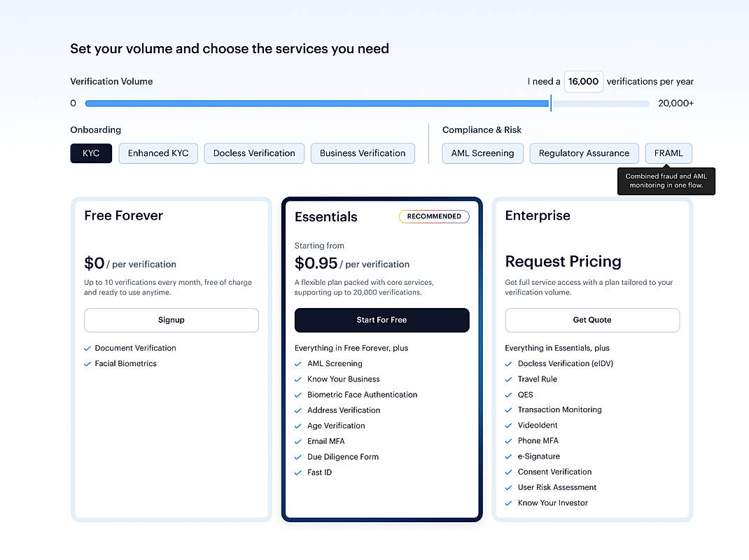
Task: Click the Request Pricing heading
Action: click(x=563, y=261)
